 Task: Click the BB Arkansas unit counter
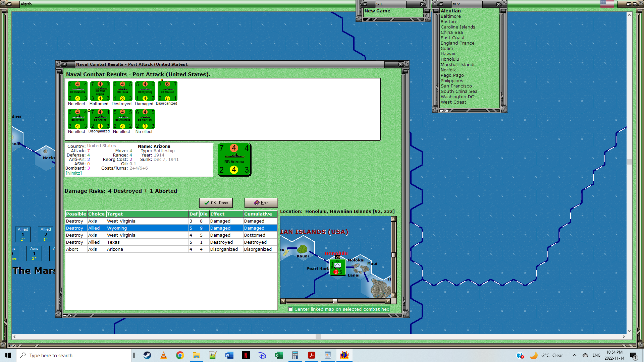122,119
